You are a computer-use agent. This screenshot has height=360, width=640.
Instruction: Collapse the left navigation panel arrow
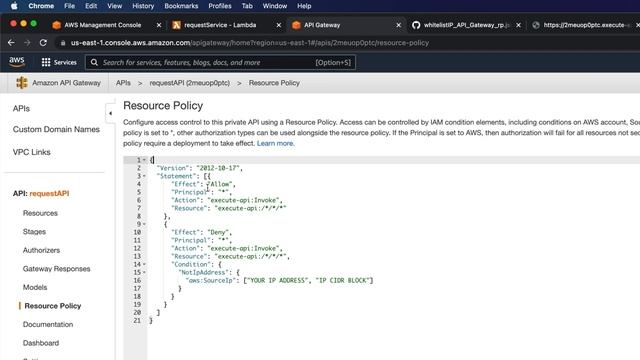click(110, 113)
